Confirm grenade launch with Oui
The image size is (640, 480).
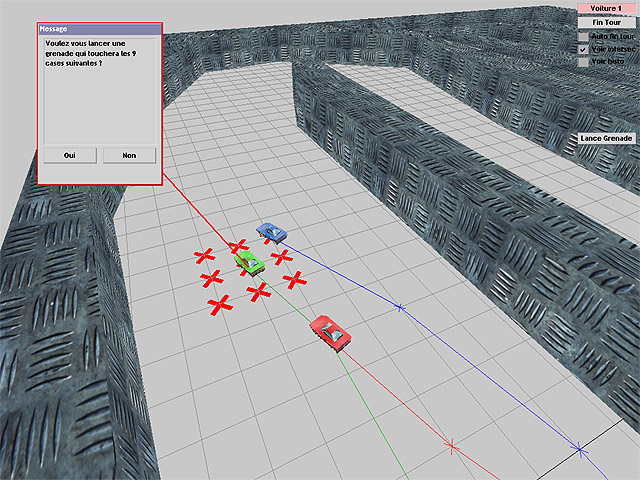(x=69, y=155)
